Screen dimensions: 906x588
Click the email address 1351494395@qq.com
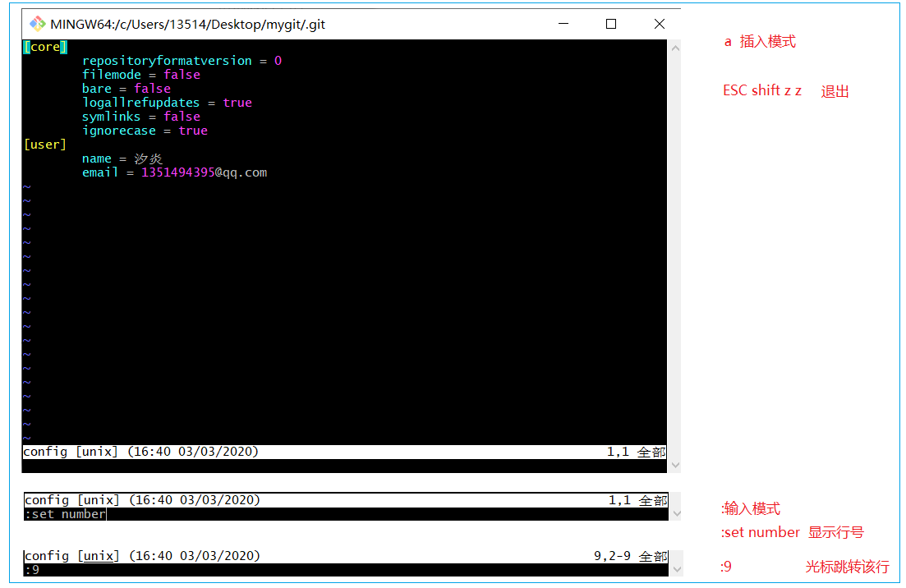coord(204,172)
